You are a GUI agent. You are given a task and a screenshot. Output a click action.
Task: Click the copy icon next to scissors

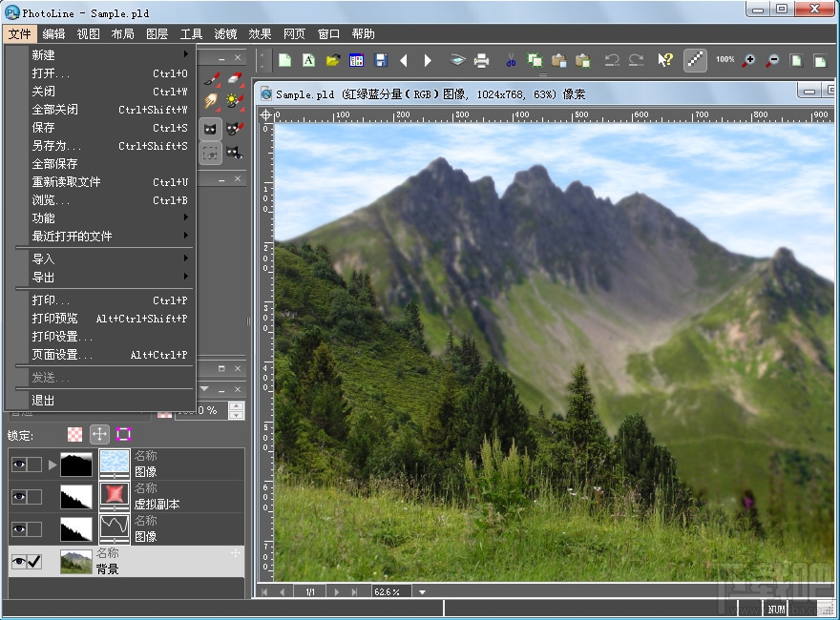[x=535, y=60]
